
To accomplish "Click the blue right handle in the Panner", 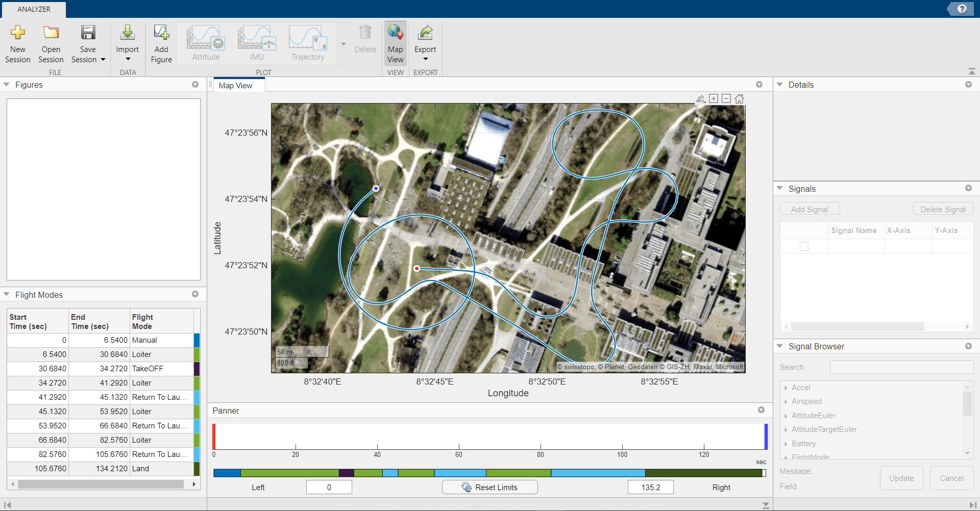I will (766, 437).
